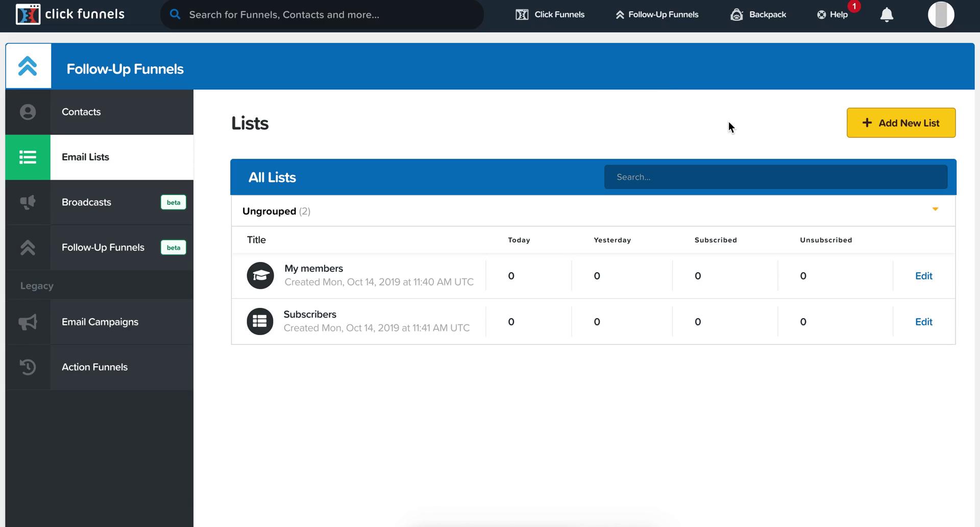This screenshot has height=527, width=980.
Task: Edit the My members list
Action: (923, 276)
